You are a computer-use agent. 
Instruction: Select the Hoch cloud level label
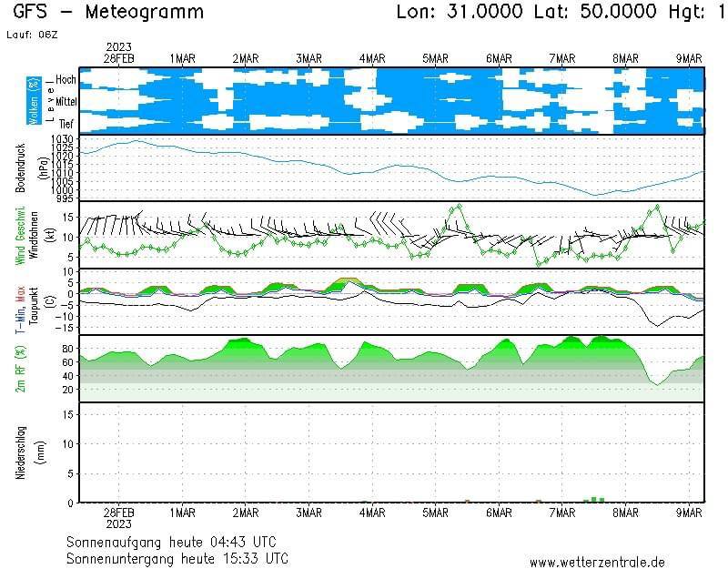[x=66, y=80]
